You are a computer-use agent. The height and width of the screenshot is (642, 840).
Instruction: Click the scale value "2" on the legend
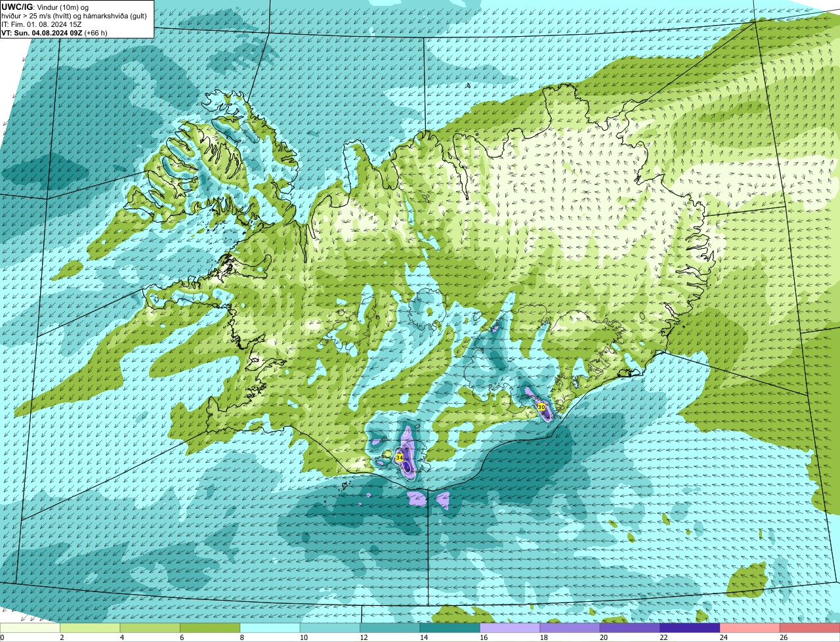pos(61,637)
